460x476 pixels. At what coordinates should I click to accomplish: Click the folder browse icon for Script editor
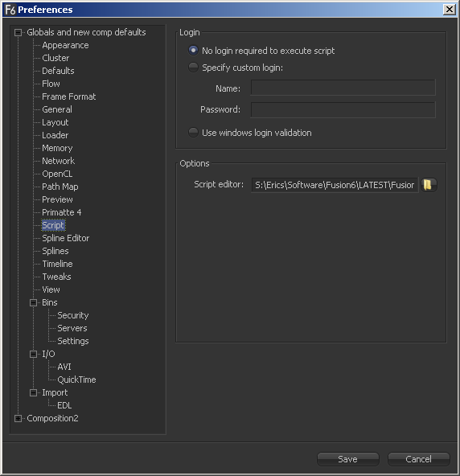429,185
